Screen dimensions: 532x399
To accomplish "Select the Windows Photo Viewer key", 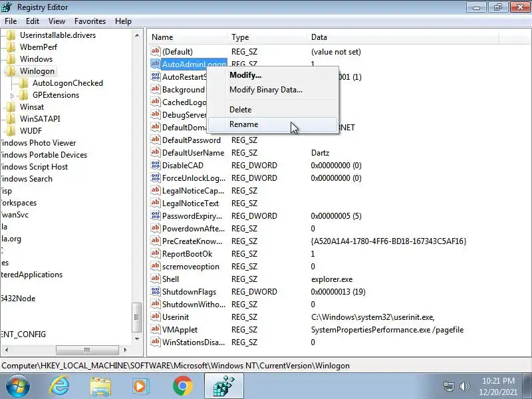I will click(x=39, y=143).
